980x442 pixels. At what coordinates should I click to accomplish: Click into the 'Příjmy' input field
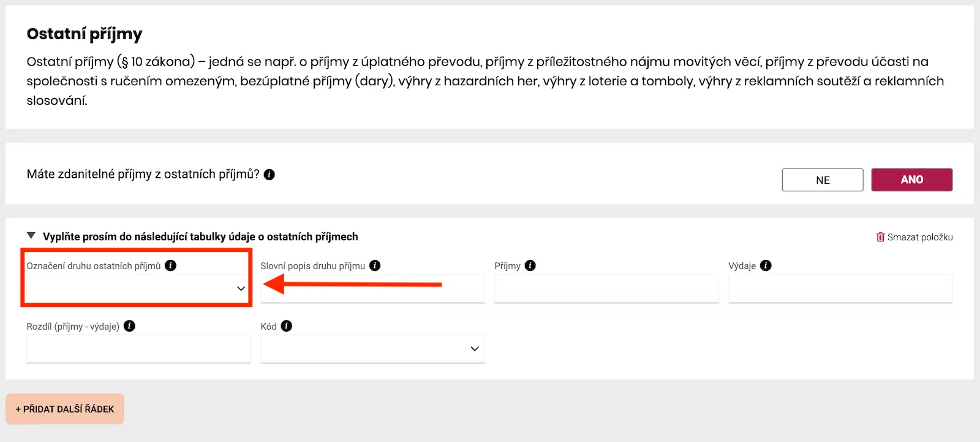606,288
